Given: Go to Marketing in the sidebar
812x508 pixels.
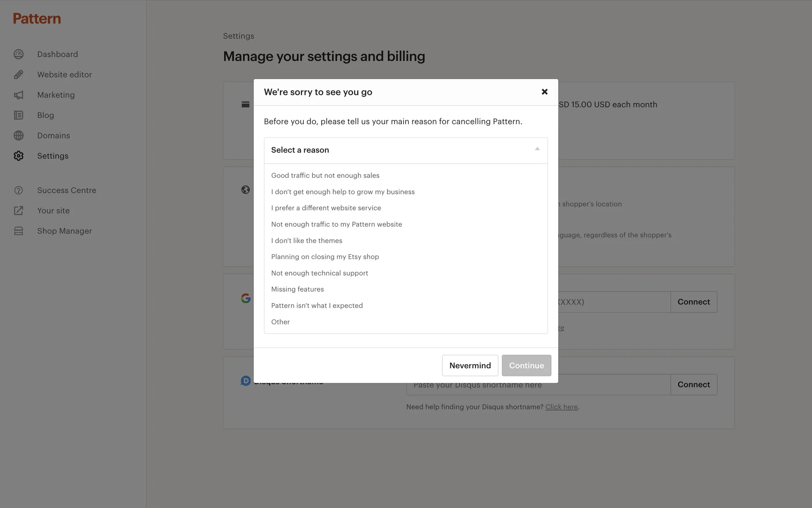Looking at the screenshot, I should pos(56,95).
